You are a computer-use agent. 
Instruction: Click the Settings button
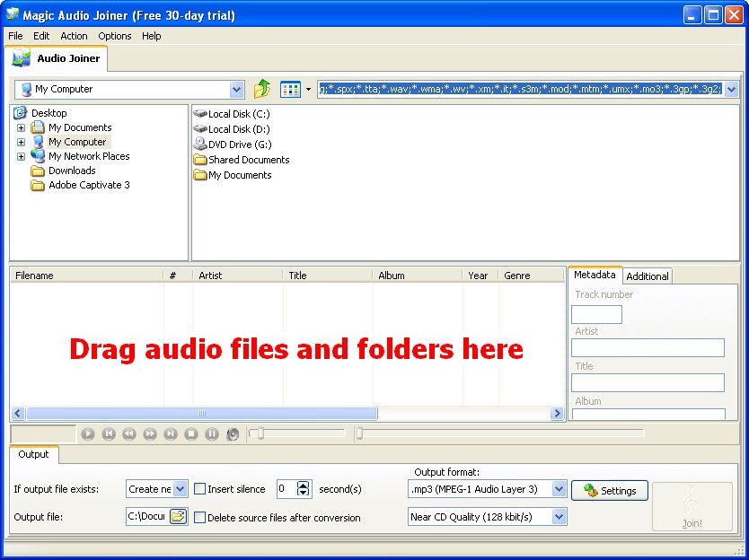[610, 490]
